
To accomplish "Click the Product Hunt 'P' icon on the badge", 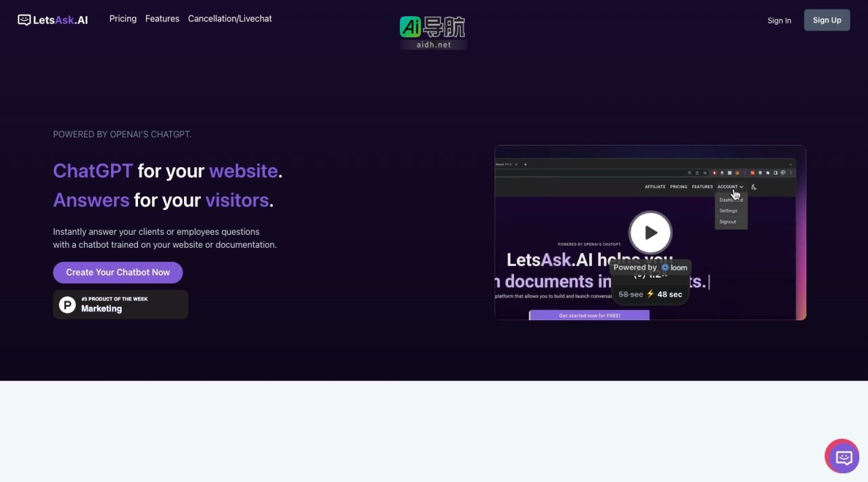I will (x=66, y=305).
